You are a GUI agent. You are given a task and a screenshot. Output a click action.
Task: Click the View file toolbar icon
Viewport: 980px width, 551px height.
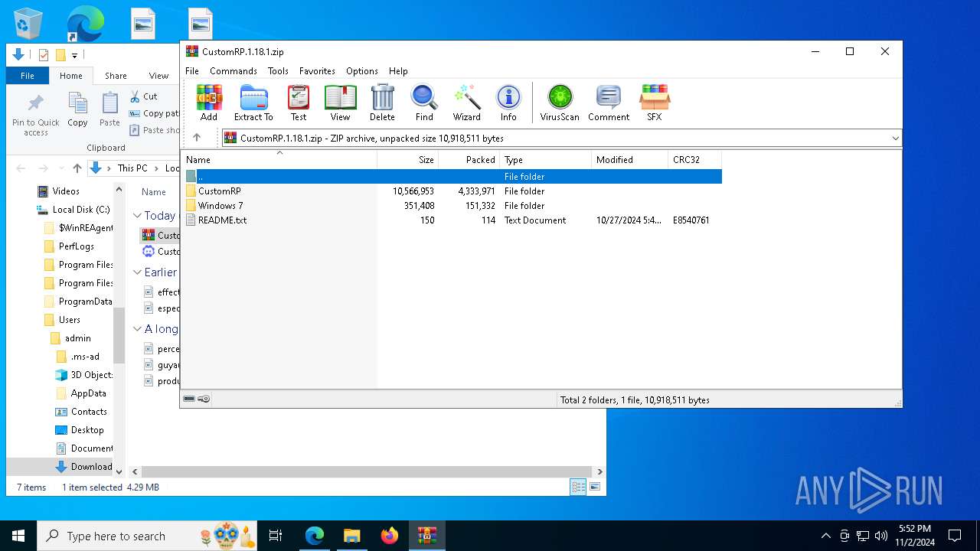pos(340,103)
